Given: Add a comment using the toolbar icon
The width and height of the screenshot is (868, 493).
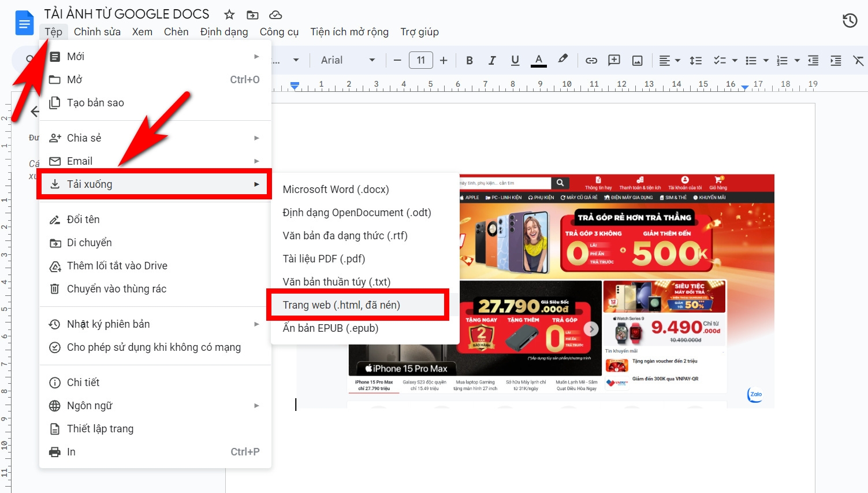Looking at the screenshot, I should 614,60.
